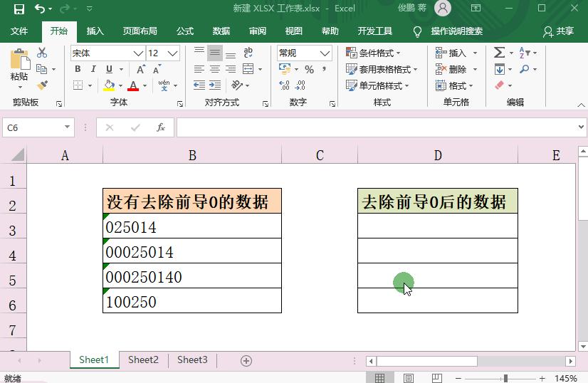
Task: Click the Clear eraser icon
Action: tap(500, 85)
